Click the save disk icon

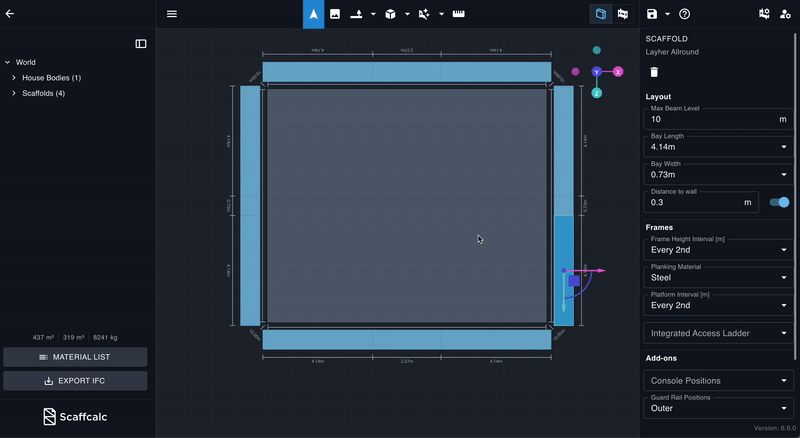tap(652, 14)
